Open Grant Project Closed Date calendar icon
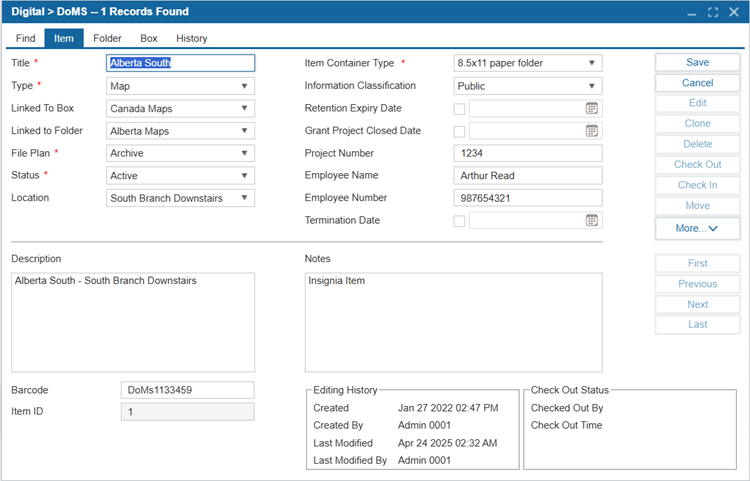Viewport: 750px width, 481px height. tap(592, 131)
